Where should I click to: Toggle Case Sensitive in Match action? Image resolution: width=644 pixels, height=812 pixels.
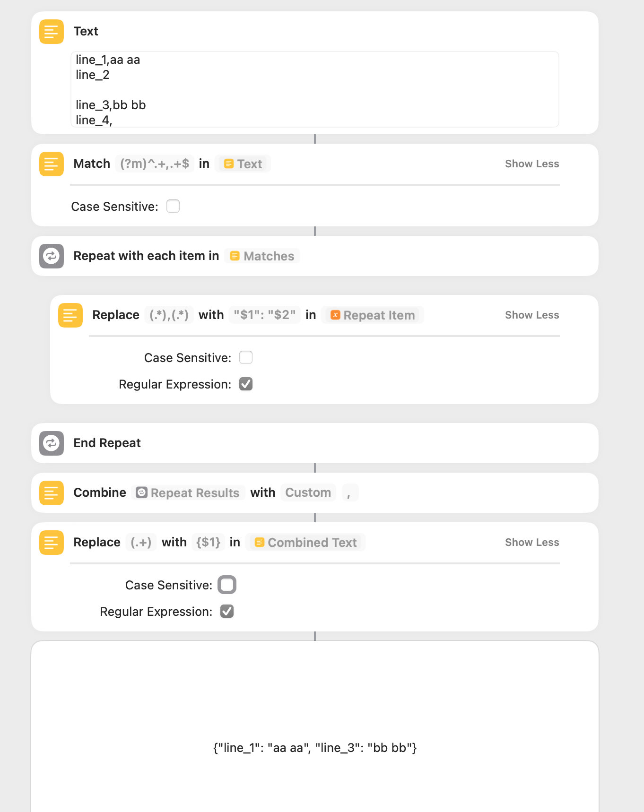coord(173,206)
